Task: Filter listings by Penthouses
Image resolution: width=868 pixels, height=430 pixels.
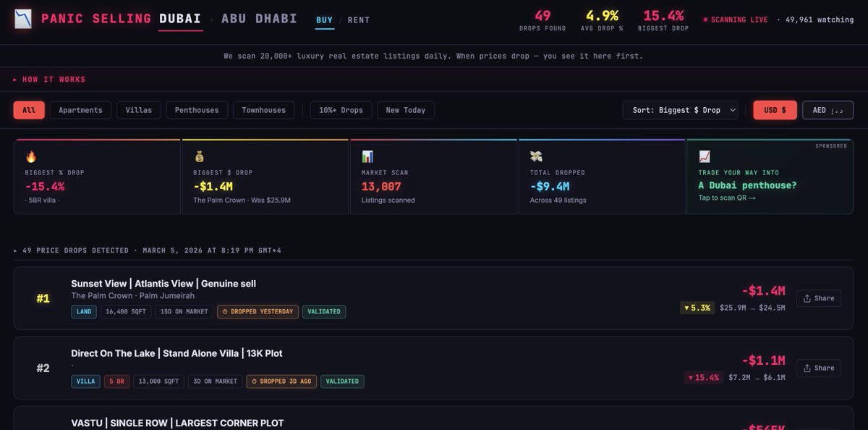Action: click(x=197, y=110)
